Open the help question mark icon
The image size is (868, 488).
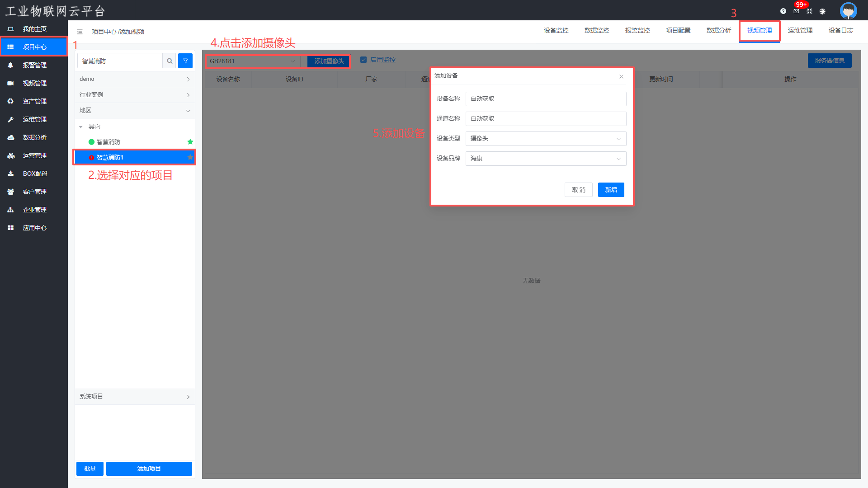pos(783,11)
